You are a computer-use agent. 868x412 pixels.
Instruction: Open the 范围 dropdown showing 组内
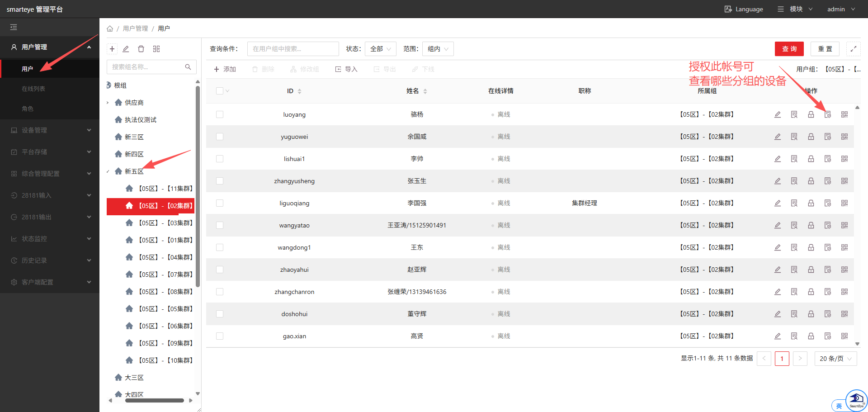pyautogui.click(x=438, y=49)
